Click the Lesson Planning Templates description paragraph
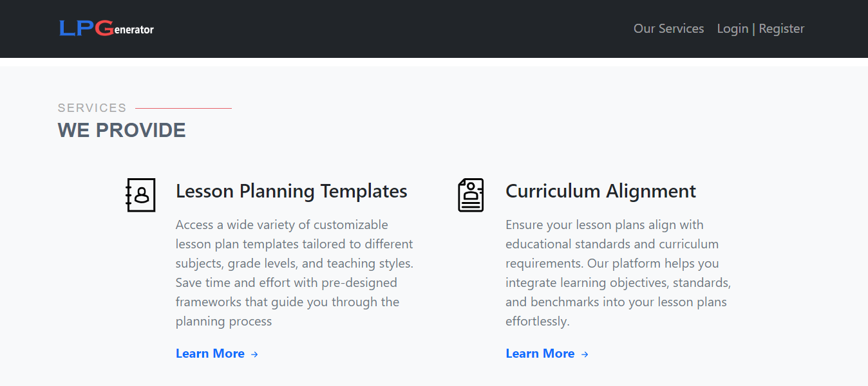Screen dimensions: 868x386 point(295,273)
